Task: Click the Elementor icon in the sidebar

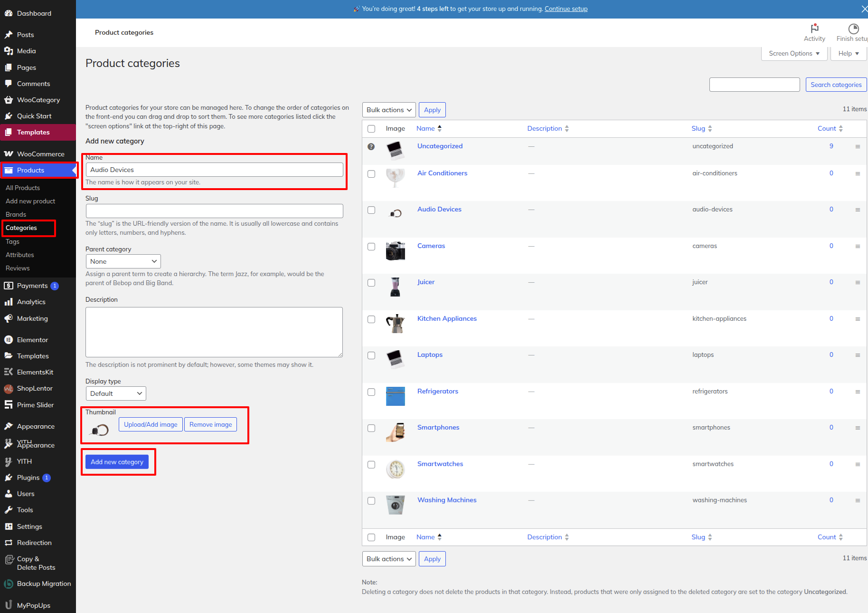Action: (x=9, y=340)
